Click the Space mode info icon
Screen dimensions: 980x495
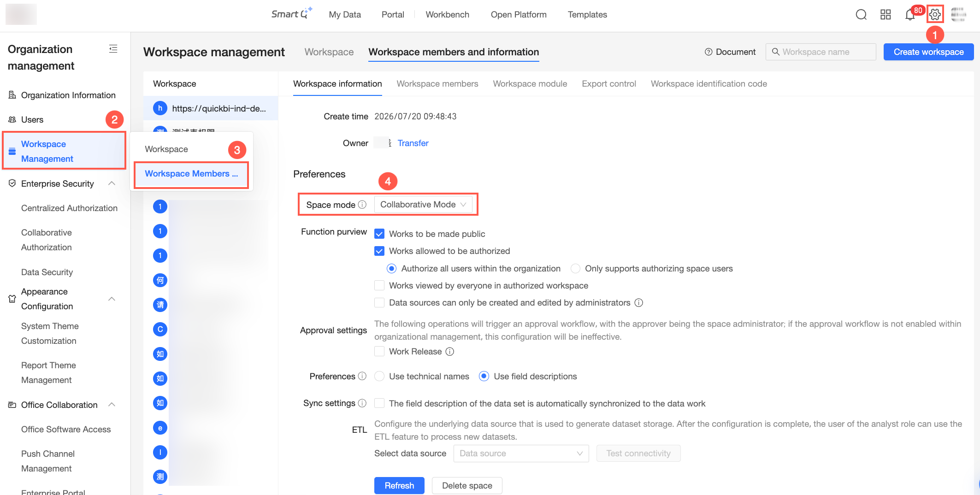362,205
